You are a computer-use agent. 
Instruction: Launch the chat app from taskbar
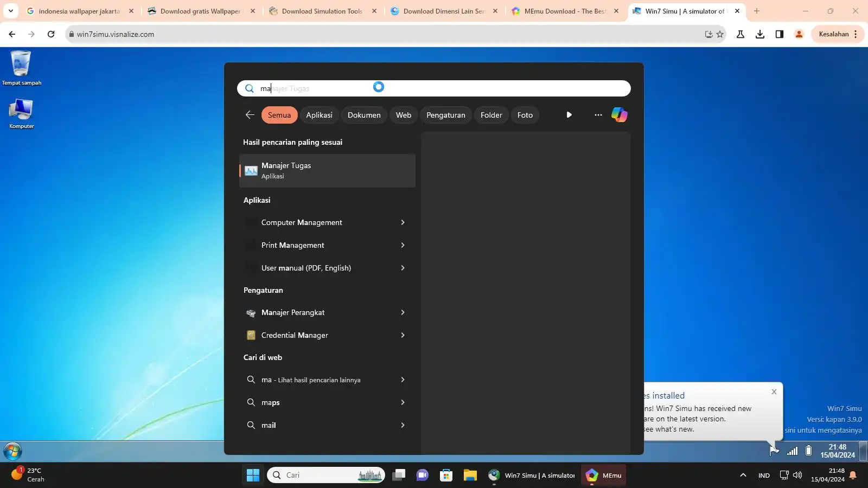422,476
